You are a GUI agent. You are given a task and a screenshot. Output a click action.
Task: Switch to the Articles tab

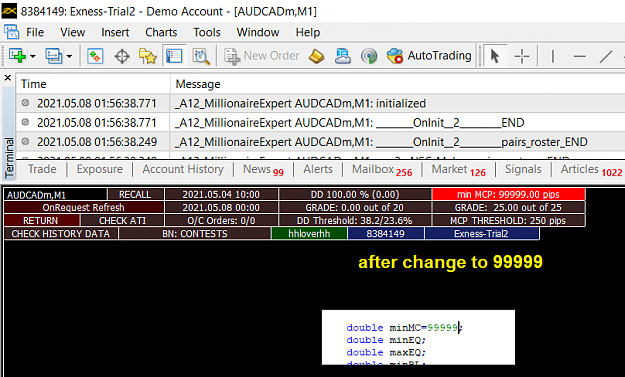pos(591,170)
